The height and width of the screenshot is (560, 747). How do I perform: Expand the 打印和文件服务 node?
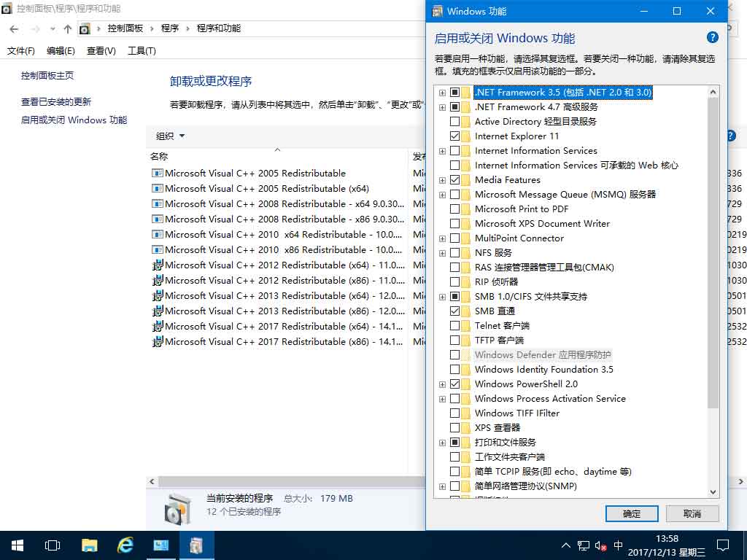pos(443,443)
